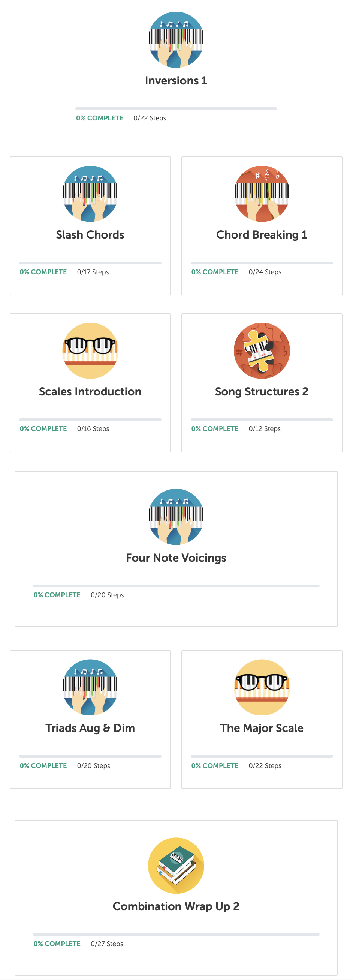Select the Chord Breaking 1 red icon

point(262,194)
